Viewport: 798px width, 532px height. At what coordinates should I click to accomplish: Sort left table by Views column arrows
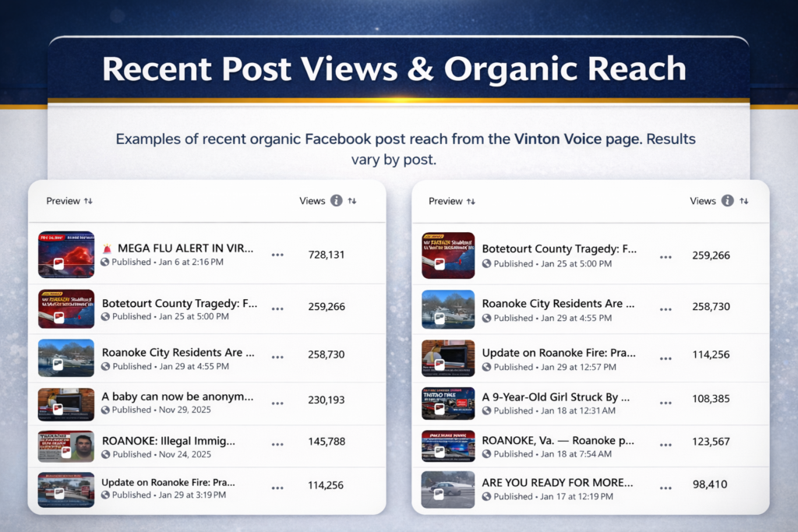click(x=352, y=201)
